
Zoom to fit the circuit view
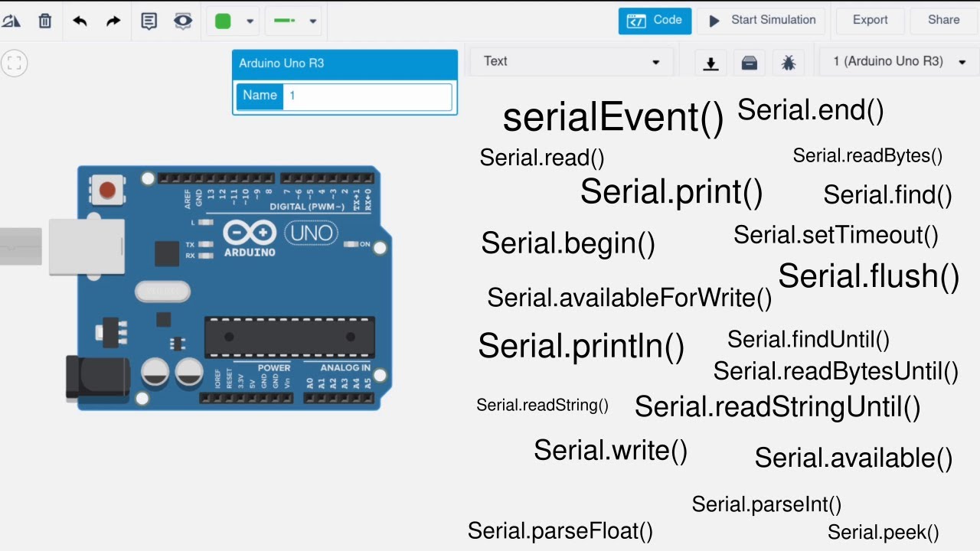point(14,64)
